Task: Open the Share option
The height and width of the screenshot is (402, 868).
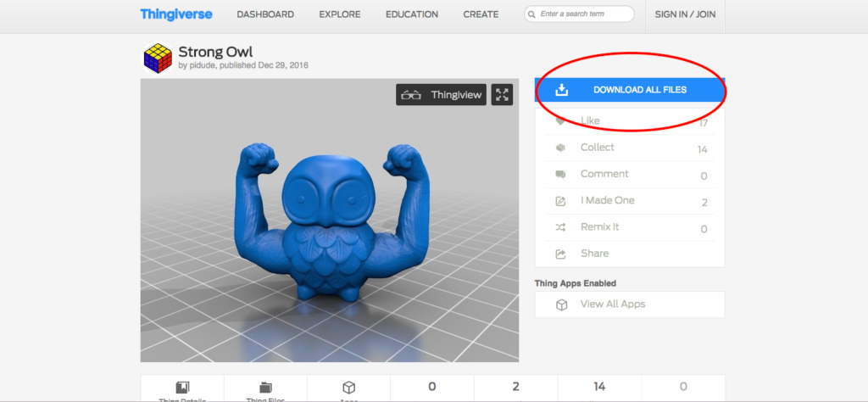Action: pyautogui.click(x=630, y=254)
